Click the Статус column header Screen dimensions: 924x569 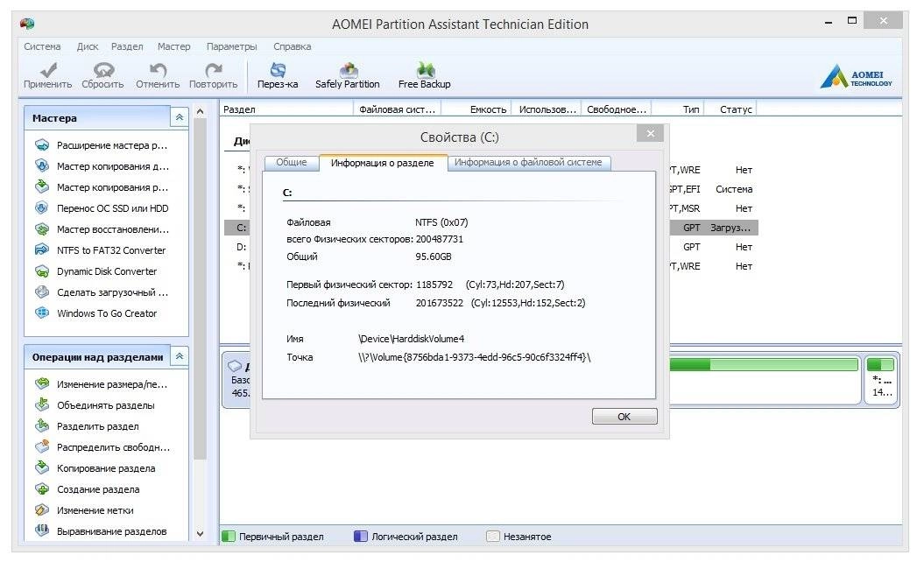(x=730, y=109)
